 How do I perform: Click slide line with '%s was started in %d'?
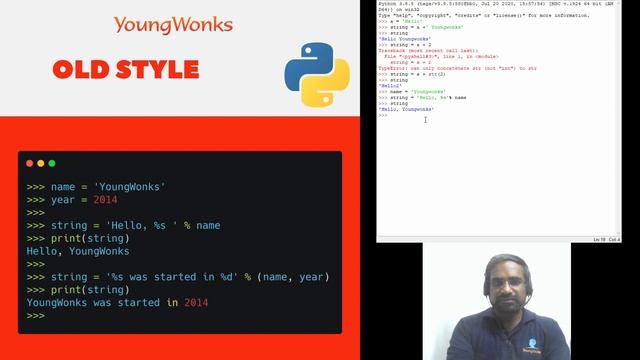(x=178, y=277)
